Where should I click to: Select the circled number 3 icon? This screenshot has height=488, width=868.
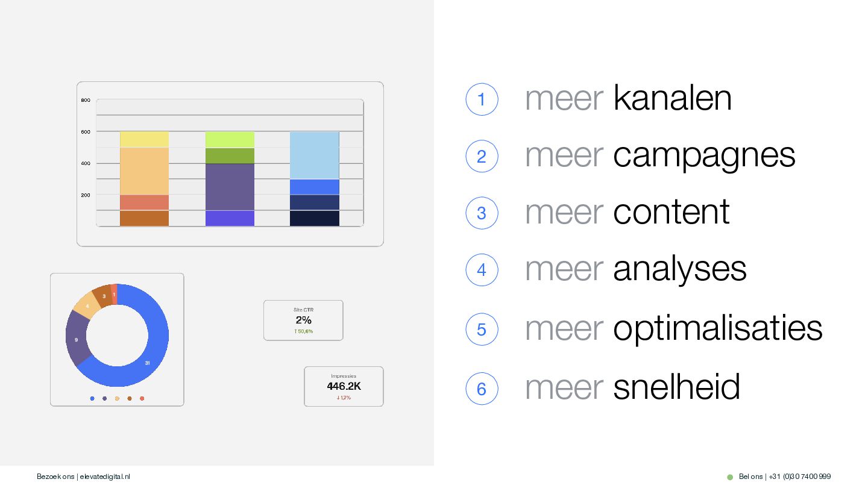(482, 213)
